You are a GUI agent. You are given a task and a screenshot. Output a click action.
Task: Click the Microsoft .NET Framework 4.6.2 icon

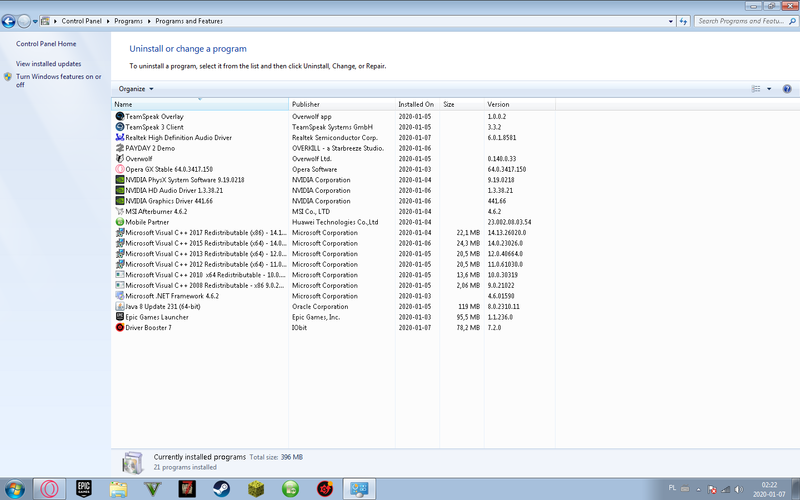click(120, 296)
